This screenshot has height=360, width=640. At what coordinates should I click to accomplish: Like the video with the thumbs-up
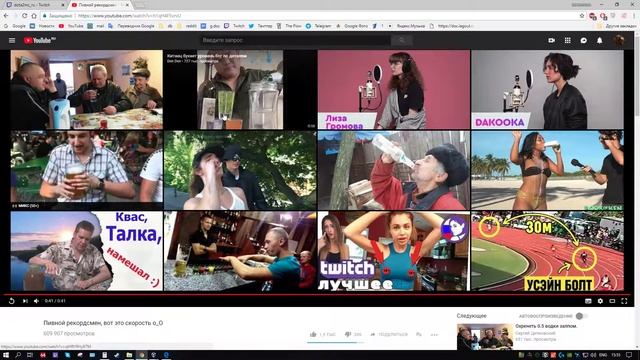[313, 334]
